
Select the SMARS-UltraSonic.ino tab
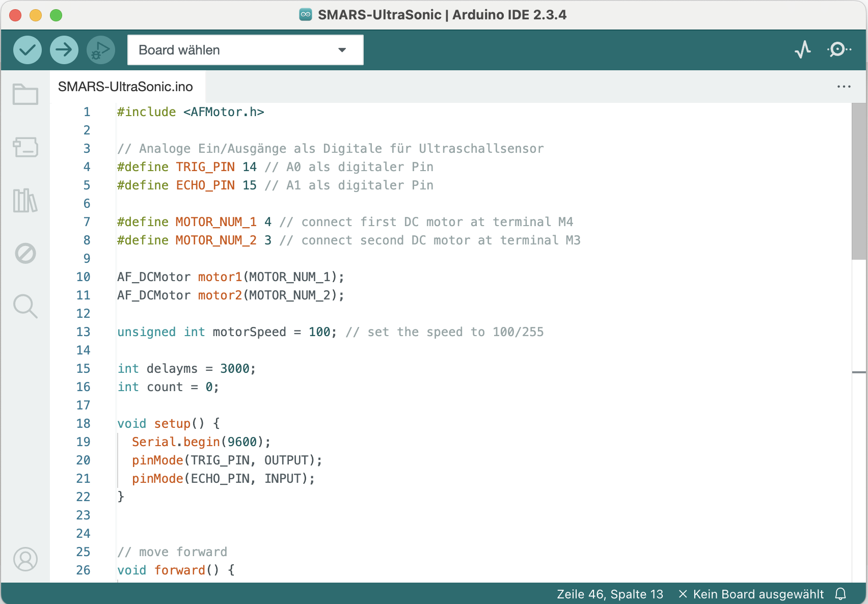[x=125, y=87]
